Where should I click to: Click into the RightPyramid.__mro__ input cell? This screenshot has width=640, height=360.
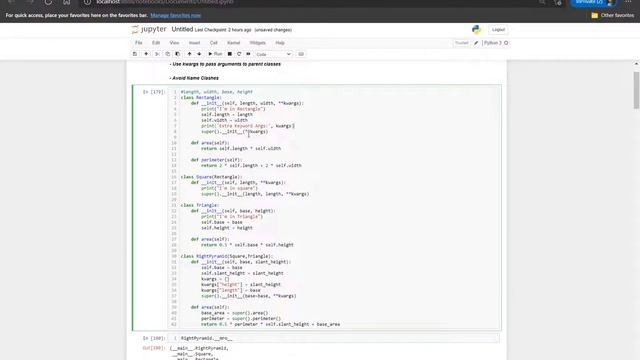coord(334,338)
